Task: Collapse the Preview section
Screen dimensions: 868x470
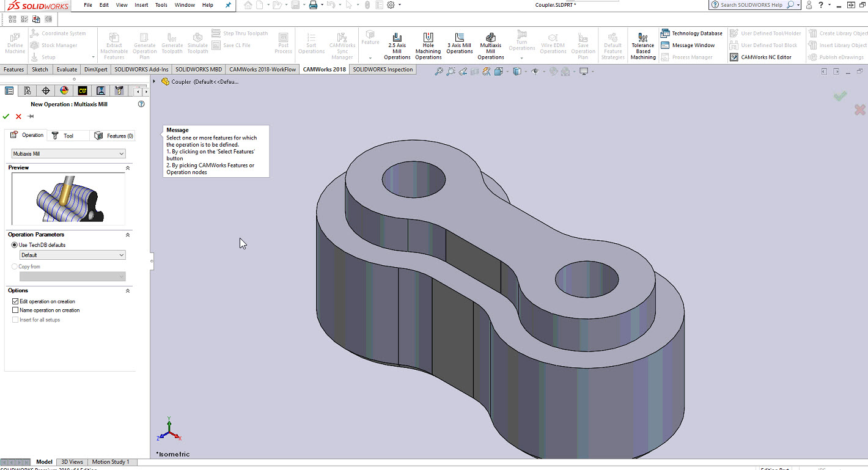Action: [128, 168]
